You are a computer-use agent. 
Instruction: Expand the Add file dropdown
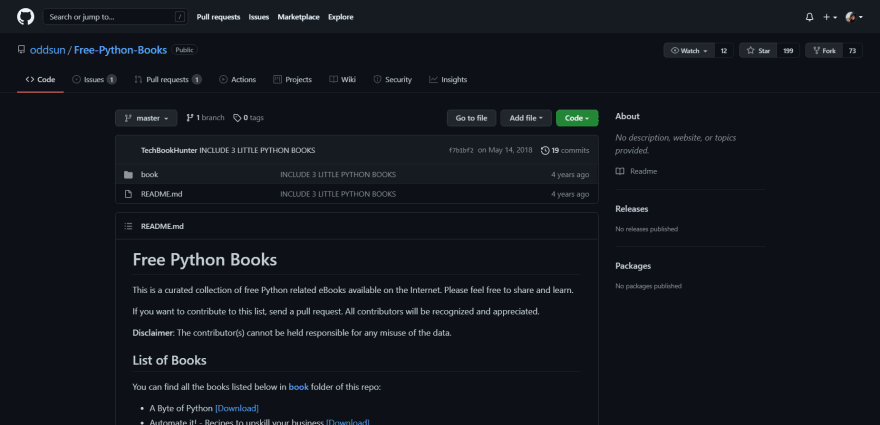[526, 118]
